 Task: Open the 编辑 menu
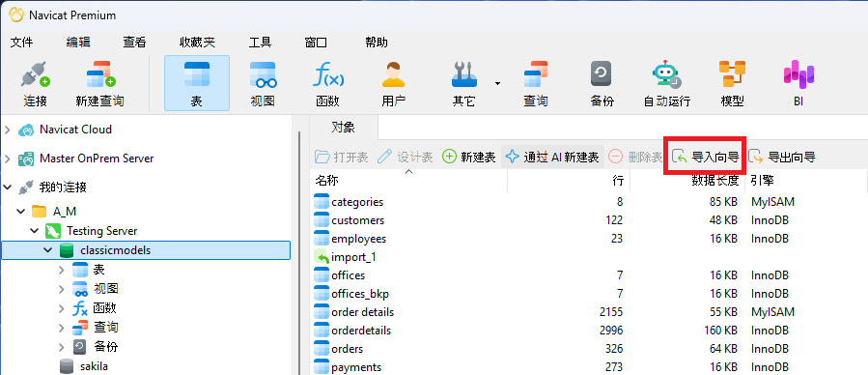click(x=78, y=43)
